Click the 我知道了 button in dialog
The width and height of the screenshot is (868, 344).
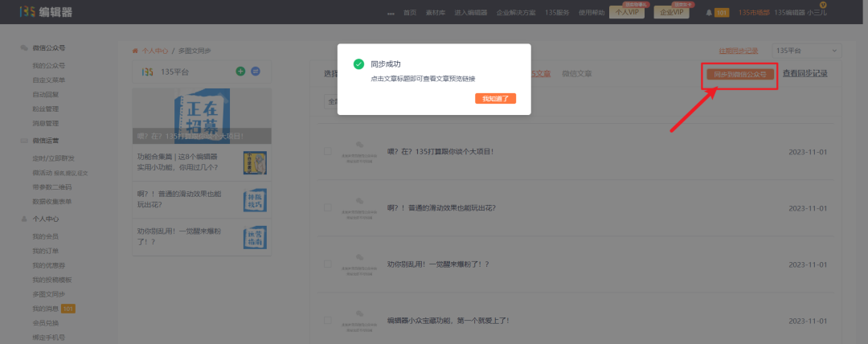point(495,98)
